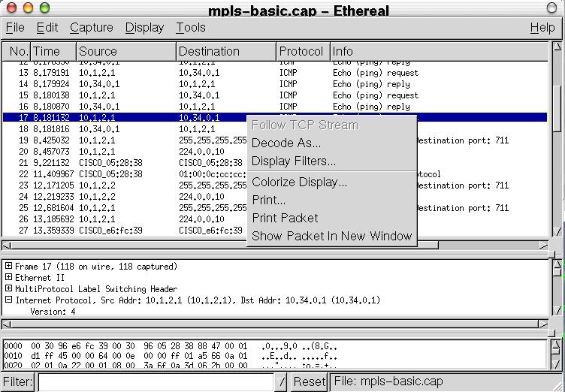Choose Show Packet In New Window

click(x=331, y=236)
